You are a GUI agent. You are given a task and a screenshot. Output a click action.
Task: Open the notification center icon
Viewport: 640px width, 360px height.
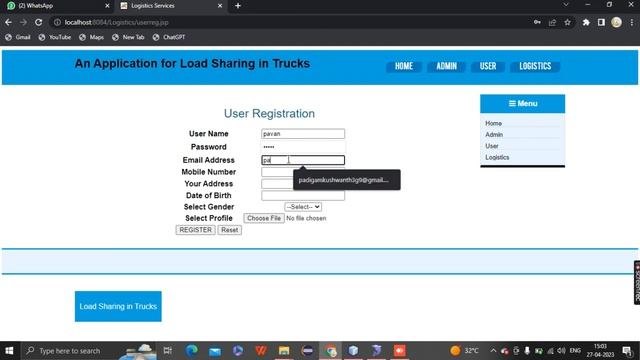pos(627,351)
